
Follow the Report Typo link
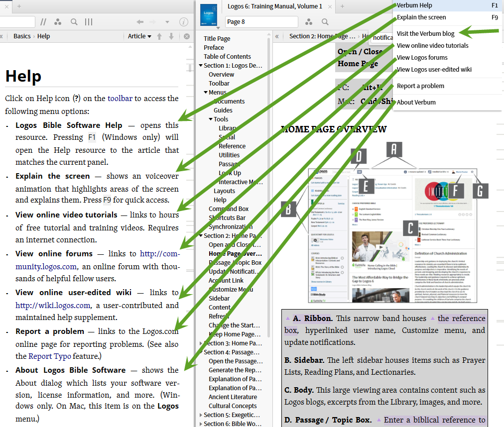(50, 356)
